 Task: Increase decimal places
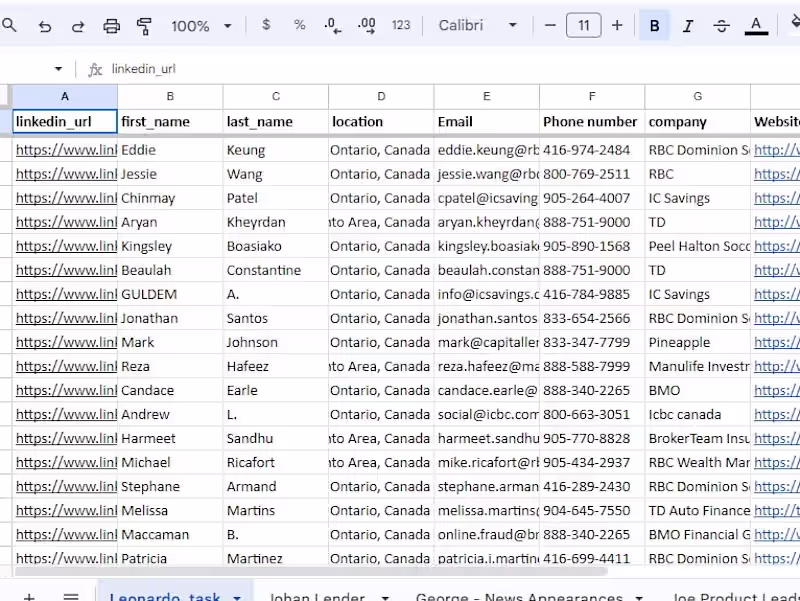(x=366, y=25)
